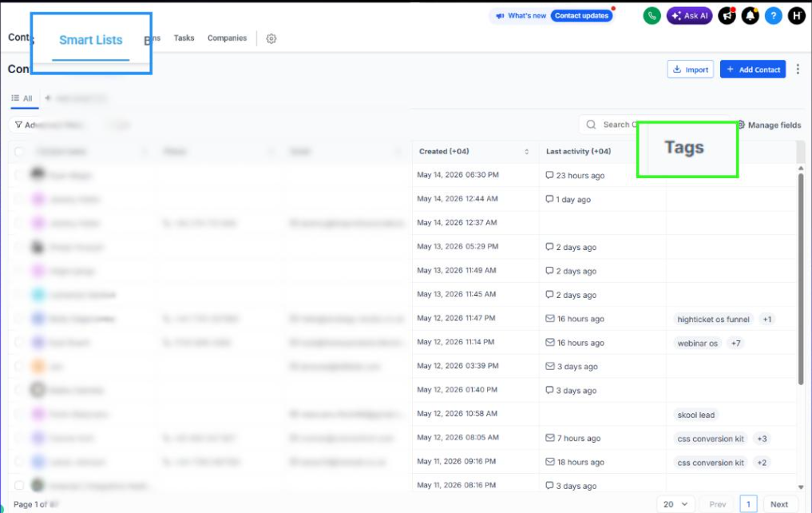
Task: Expand +1 more tags on highticket row
Action: tap(767, 319)
